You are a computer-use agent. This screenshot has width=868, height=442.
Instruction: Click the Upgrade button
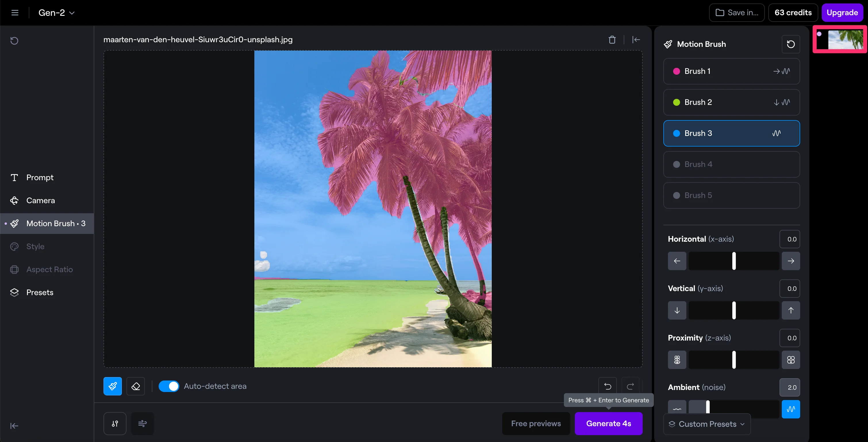pos(842,12)
